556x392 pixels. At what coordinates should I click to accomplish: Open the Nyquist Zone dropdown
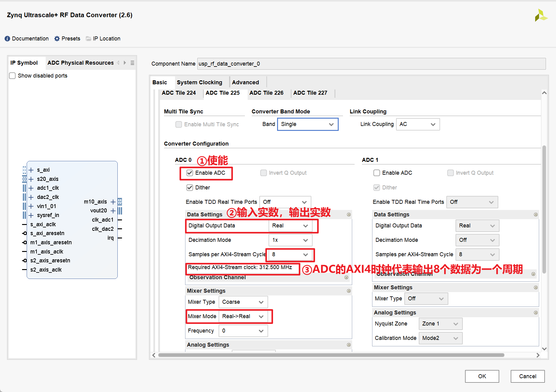(x=441, y=324)
